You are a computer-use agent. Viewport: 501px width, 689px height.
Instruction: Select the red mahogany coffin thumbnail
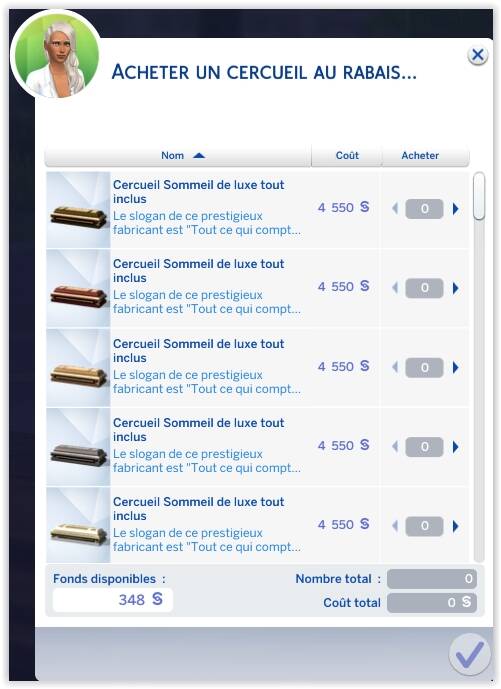(78, 289)
